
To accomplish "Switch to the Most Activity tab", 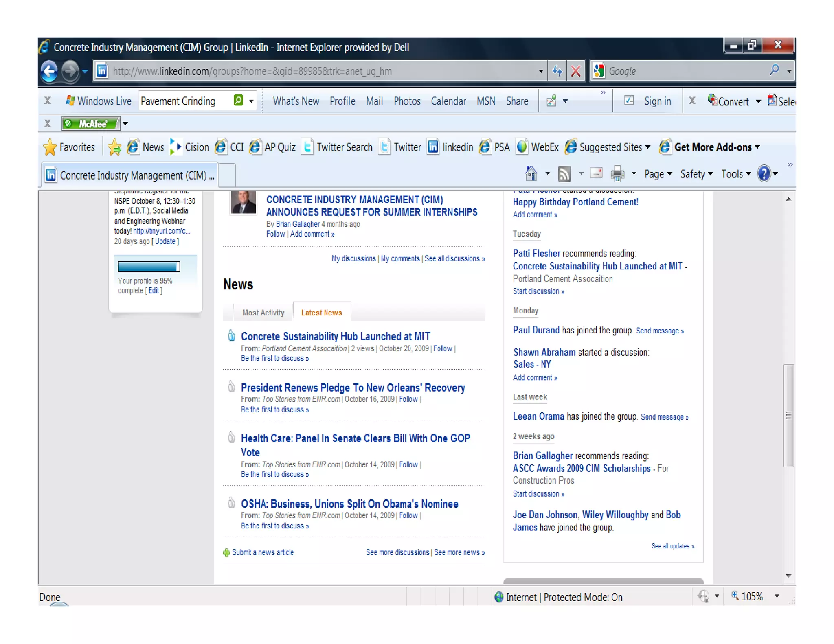I will click(263, 313).
